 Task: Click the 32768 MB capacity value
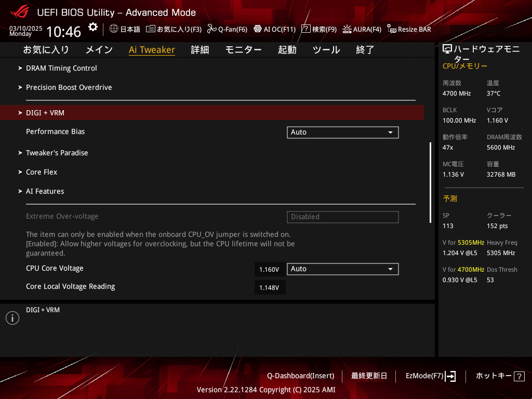click(x=501, y=175)
